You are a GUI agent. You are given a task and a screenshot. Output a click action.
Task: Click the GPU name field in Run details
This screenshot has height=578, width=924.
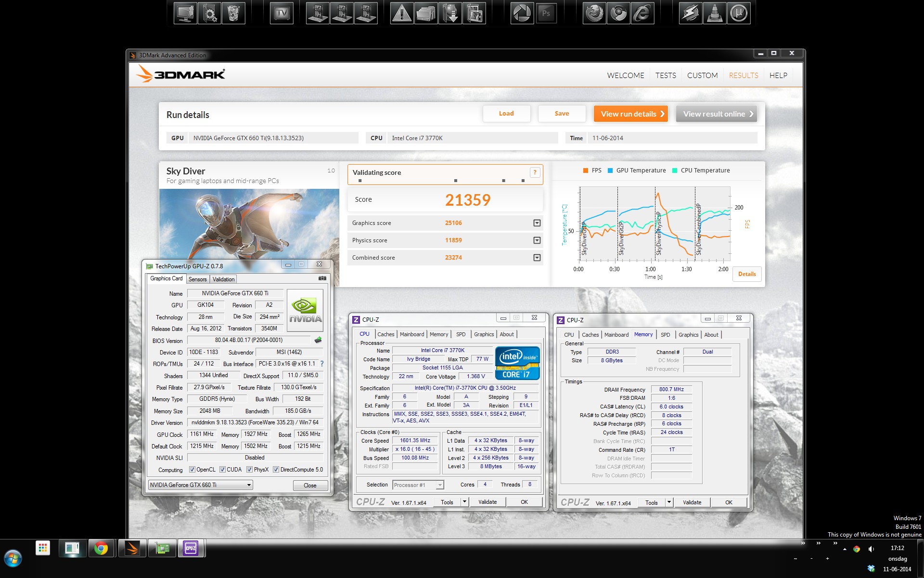pyautogui.click(x=273, y=138)
